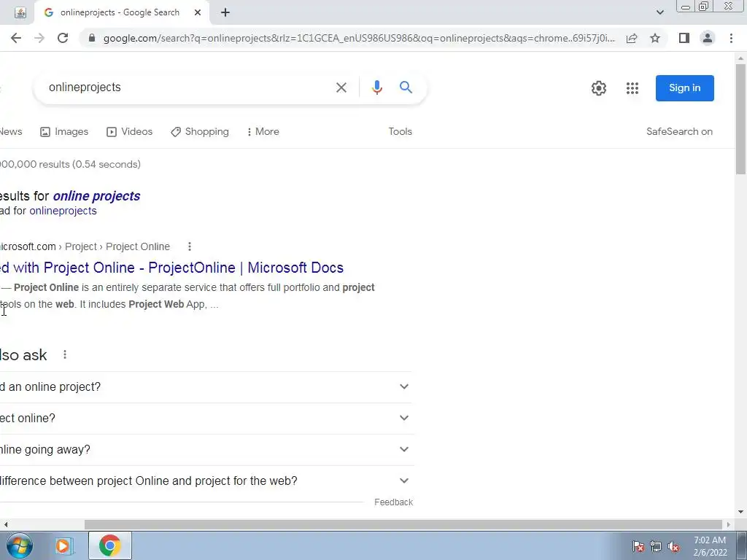Go back to the previous page

coord(16,38)
